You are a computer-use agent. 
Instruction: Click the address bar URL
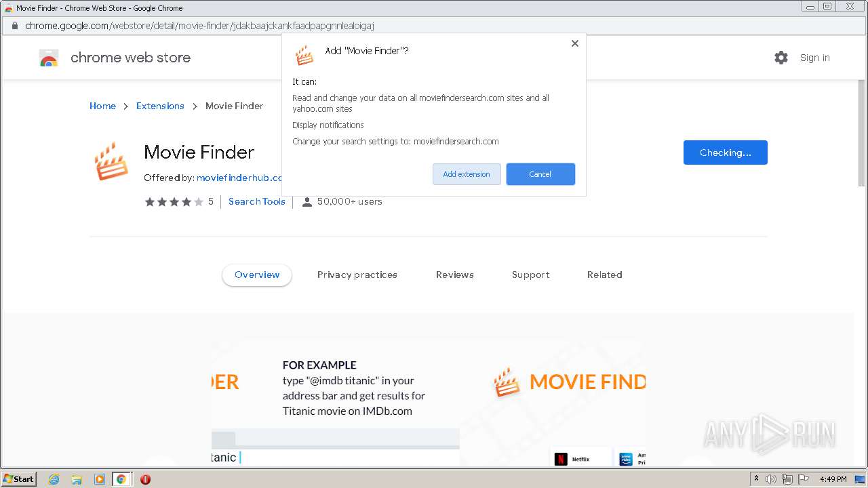pos(199,26)
